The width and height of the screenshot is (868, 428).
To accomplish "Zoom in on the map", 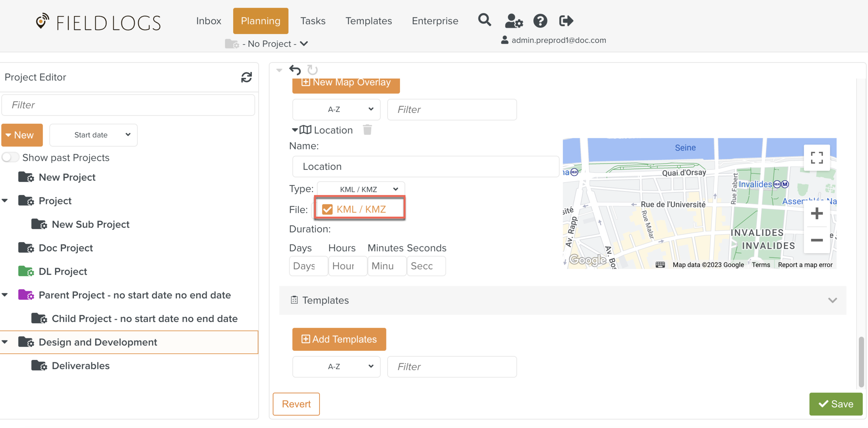I will [x=817, y=214].
